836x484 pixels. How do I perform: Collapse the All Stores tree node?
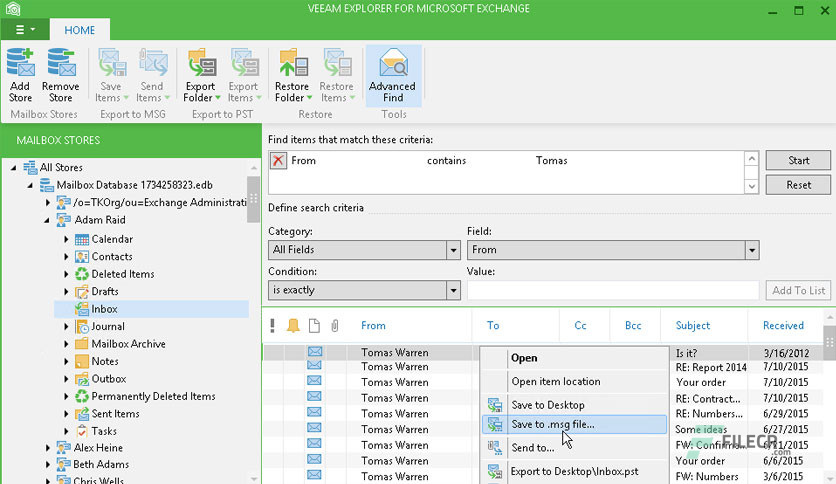(13, 168)
